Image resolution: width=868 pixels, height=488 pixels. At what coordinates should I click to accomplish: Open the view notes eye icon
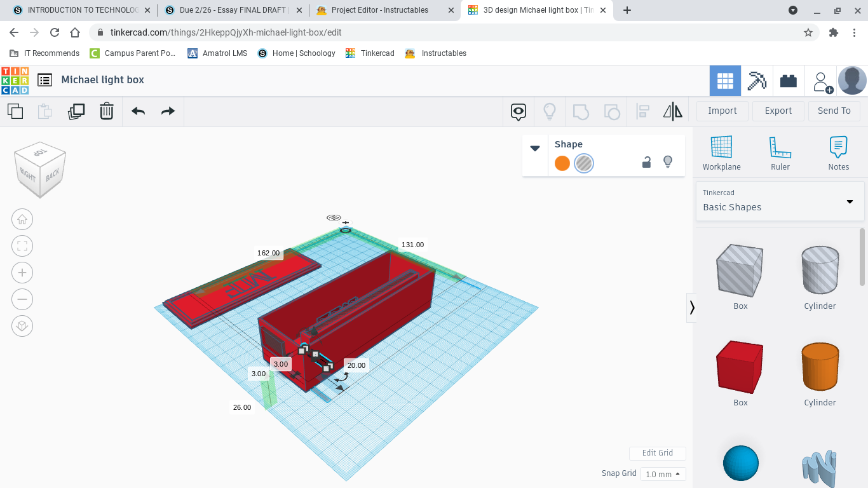[519, 112]
